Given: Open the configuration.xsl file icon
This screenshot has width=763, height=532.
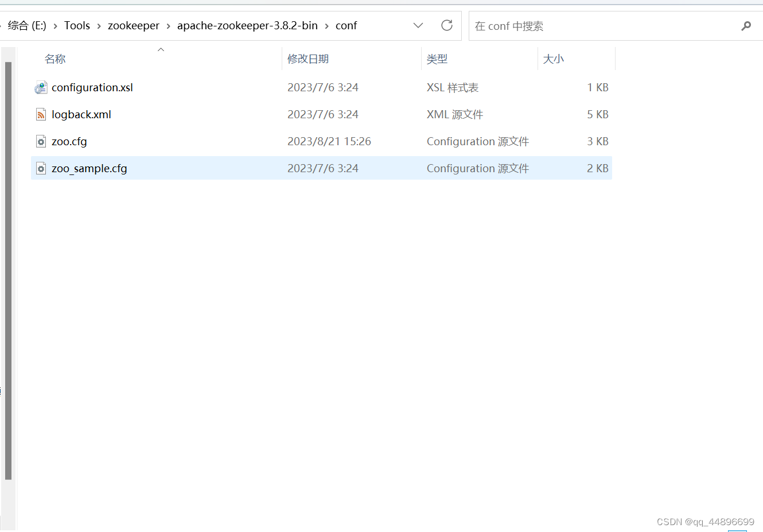Looking at the screenshot, I should point(41,87).
